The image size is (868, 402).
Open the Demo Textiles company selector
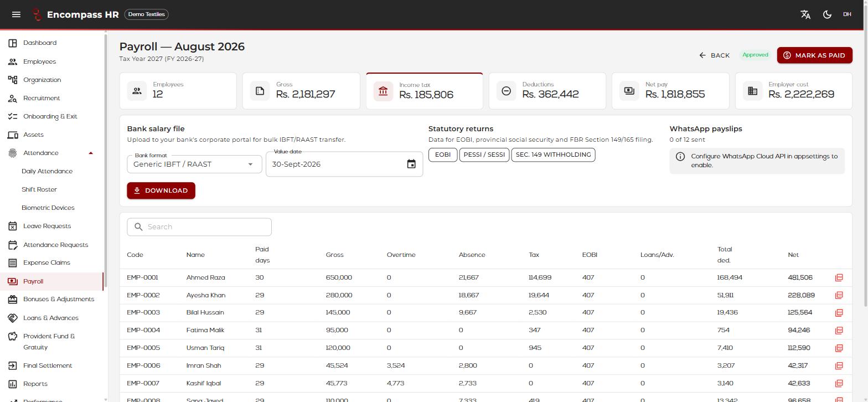147,14
